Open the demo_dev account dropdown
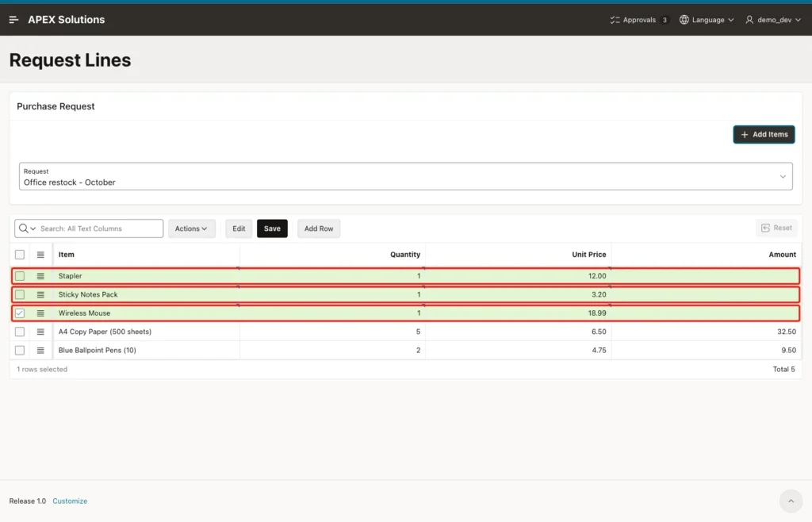812x522 pixels. [x=773, y=20]
